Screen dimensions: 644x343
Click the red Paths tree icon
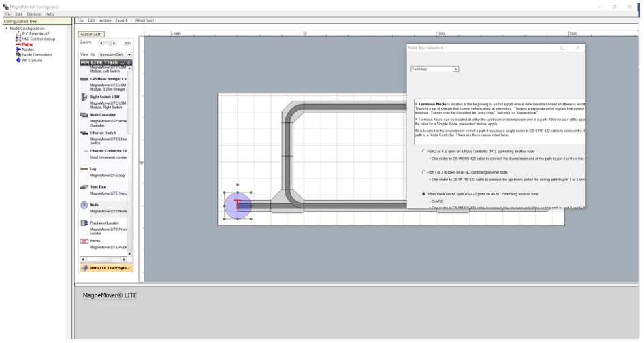click(x=18, y=44)
